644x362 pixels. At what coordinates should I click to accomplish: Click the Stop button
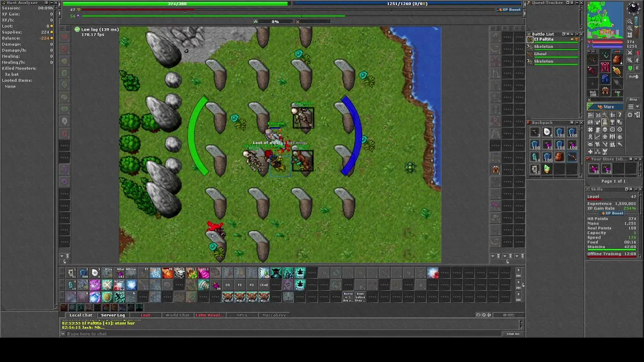click(633, 100)
